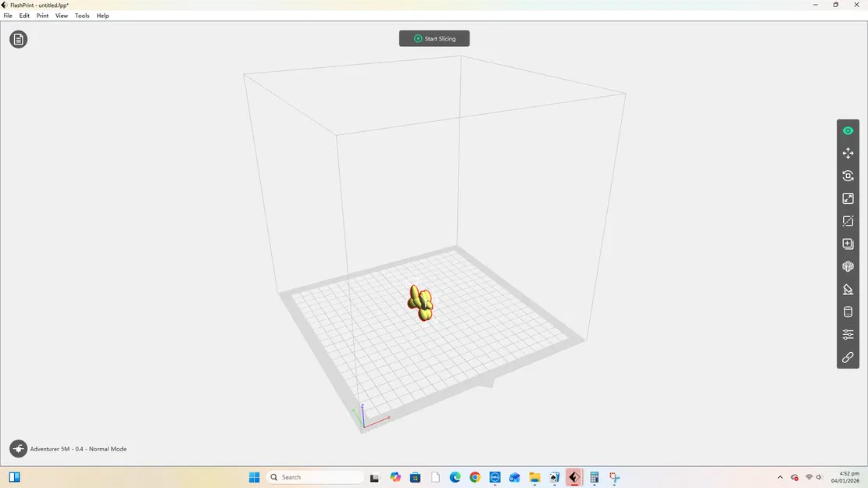Open Microsoft Store from the taskbar
868x488 pixels.
[415, 477]
